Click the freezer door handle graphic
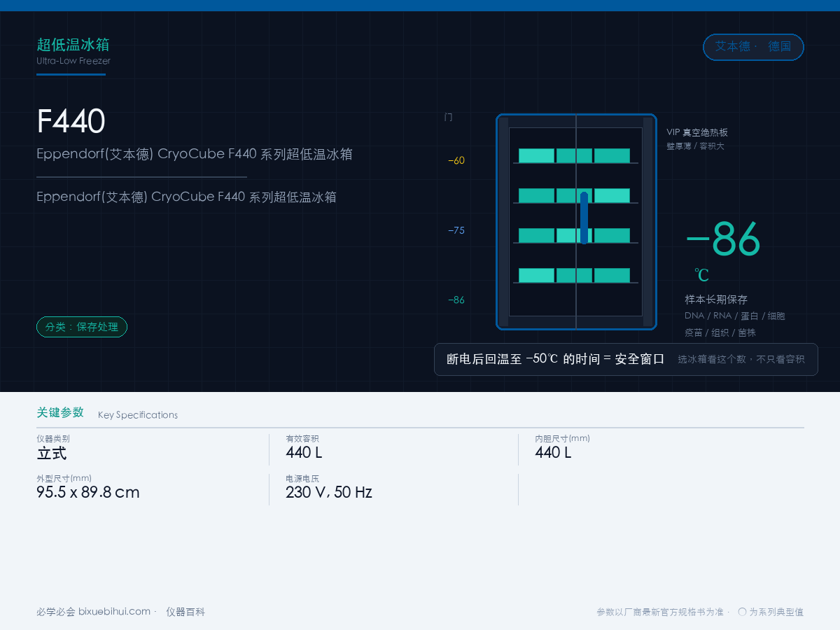The width and height of the screenshot is (840, 630). [x=584, y=218]
